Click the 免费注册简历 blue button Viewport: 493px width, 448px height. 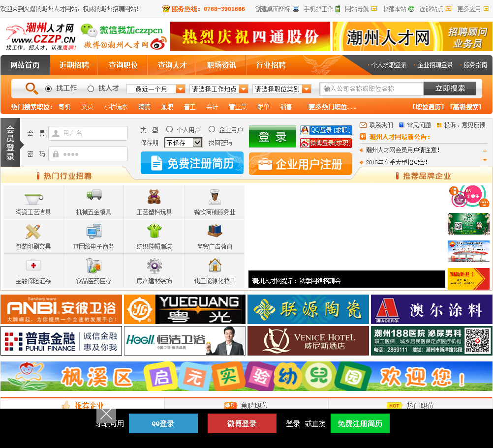192,163
